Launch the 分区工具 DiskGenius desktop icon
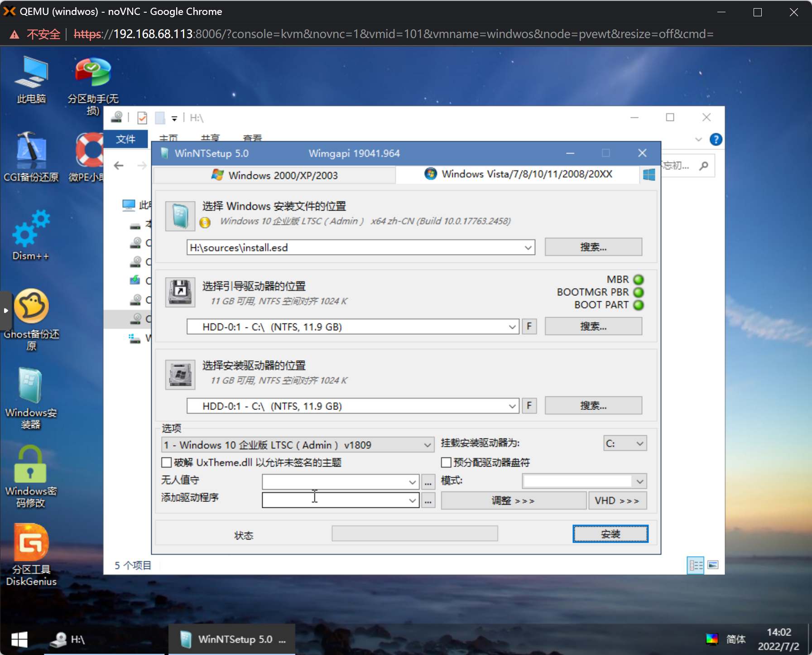 31,555
